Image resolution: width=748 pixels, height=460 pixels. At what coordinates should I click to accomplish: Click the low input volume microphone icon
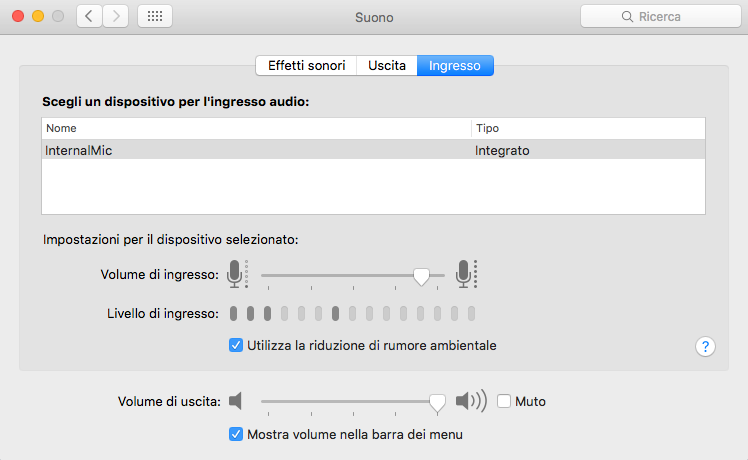pos(236,273)
